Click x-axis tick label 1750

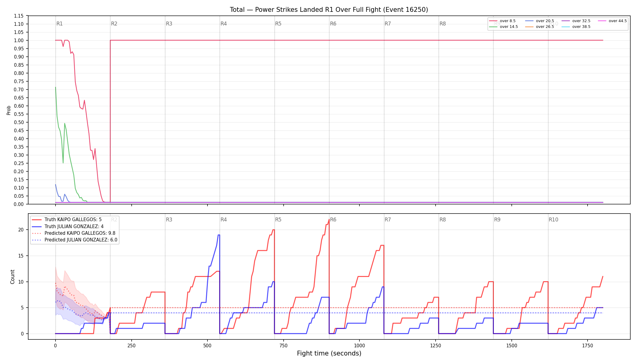click(x=588, y=345)
